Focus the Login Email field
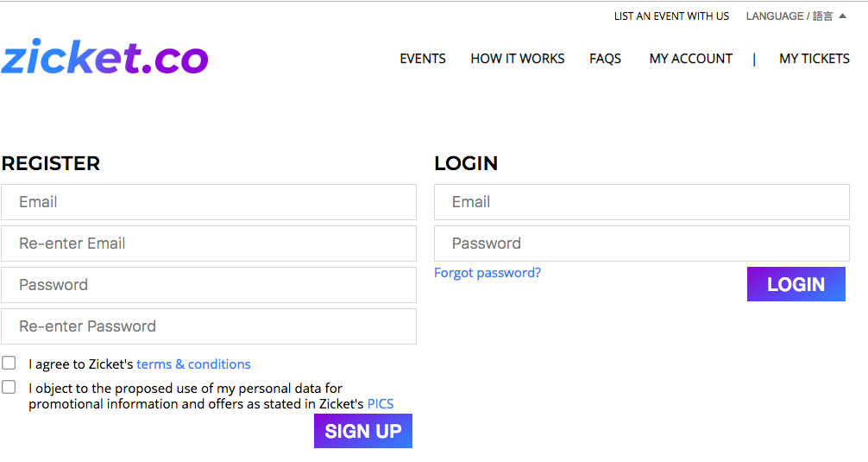868x462 pixels. [x=642, y=202]
